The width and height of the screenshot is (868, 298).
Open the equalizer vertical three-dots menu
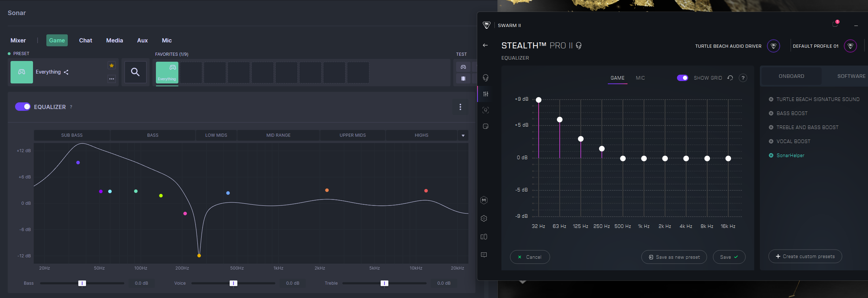click(460, 107)
